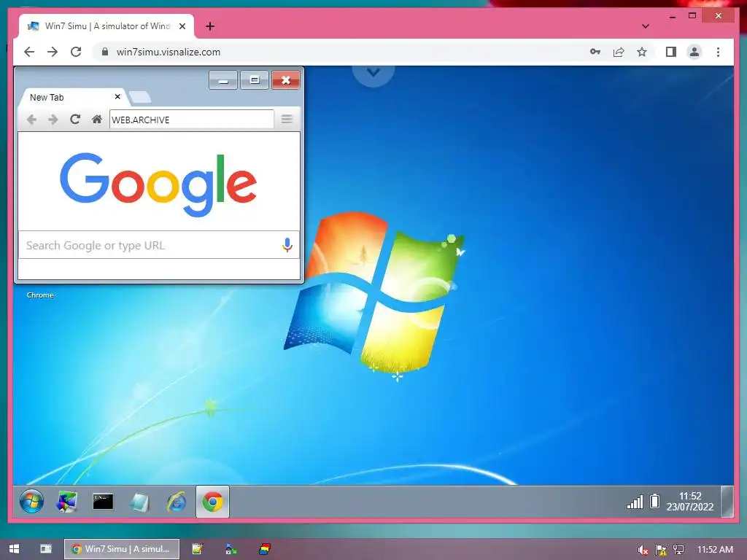Expand the tab search chevron in title bar

click(645, 26)
